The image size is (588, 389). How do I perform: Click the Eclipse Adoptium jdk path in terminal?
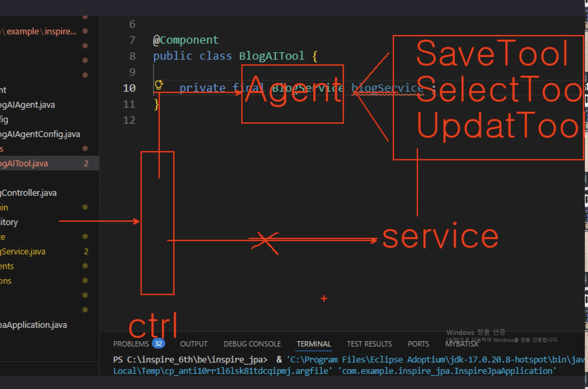(x=435, y=360)
